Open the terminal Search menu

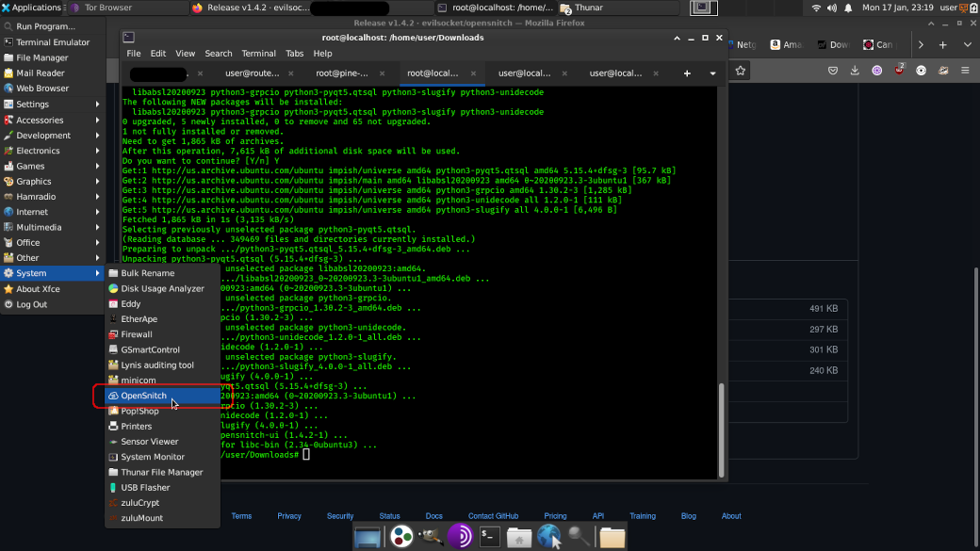[x=218, y=54]
